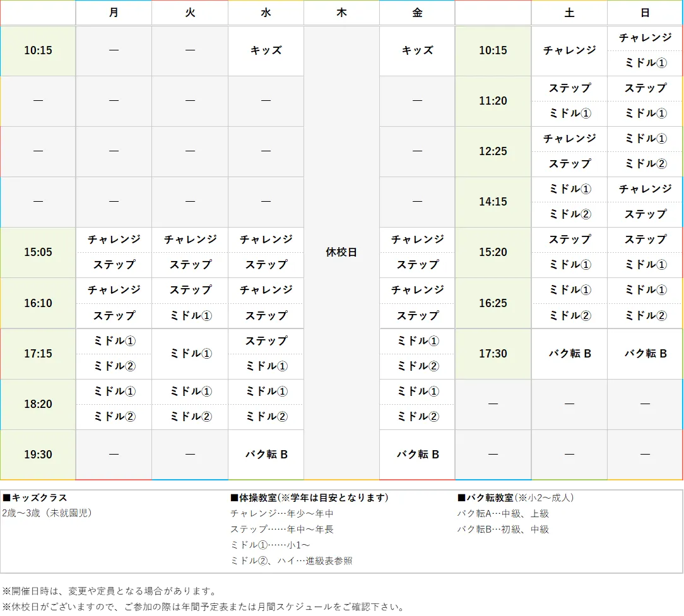Image resolution: width=684 pixels, height=616 pixels.
Task: Select the 土 column header
Action: (569, 13)
